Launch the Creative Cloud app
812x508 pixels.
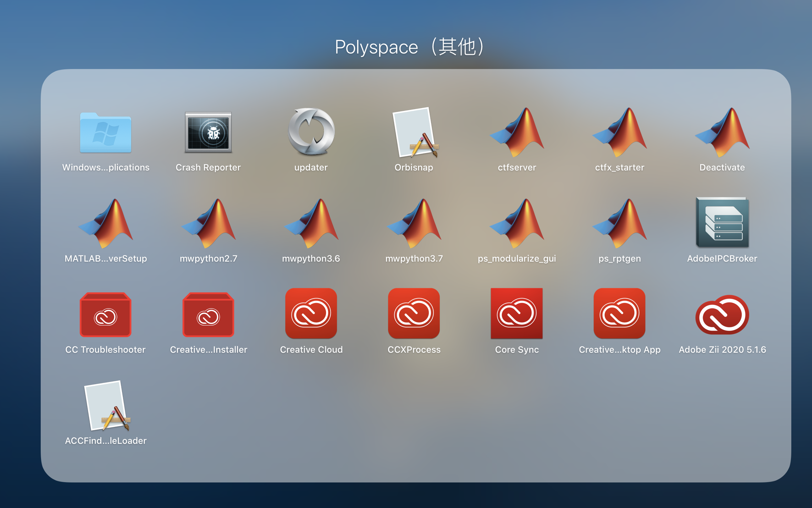click(311, 313)
